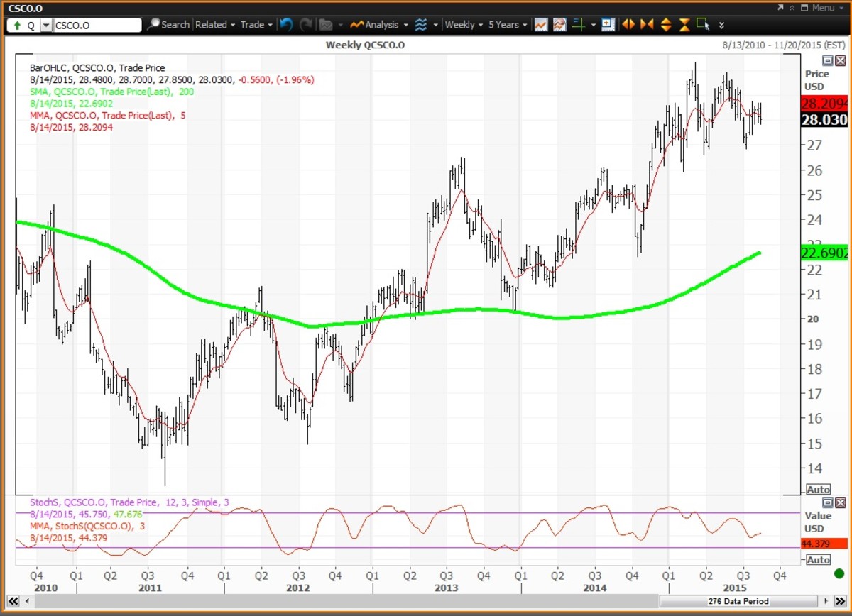Click the line chart style icon
Viewport: 852px width, 616px height.
click(x=541, y=25)
